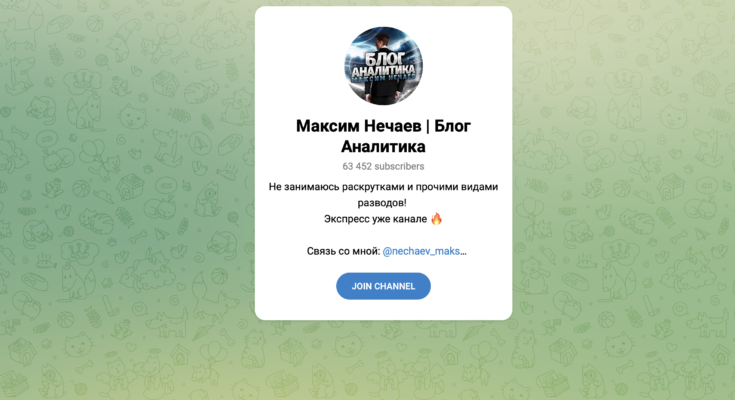This screenshot has width=735, height=400.
Task: Click the green patterned background right of the card
Action: [623, 197]
